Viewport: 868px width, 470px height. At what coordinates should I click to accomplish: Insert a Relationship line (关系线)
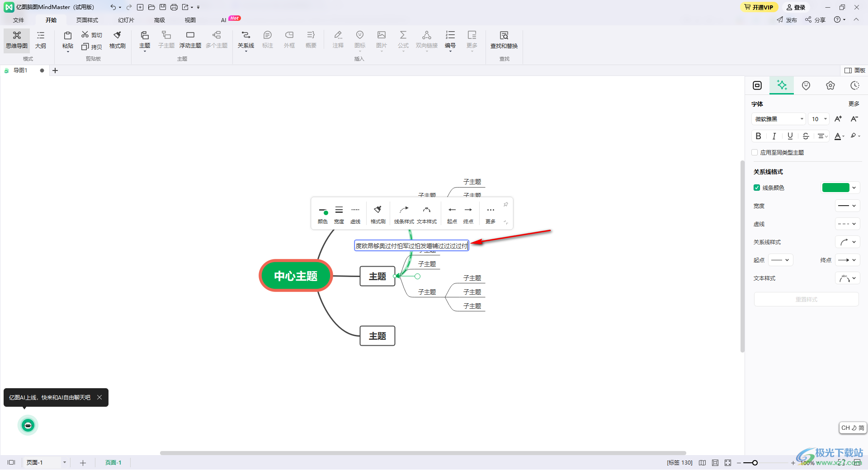[x=246, y=40]
